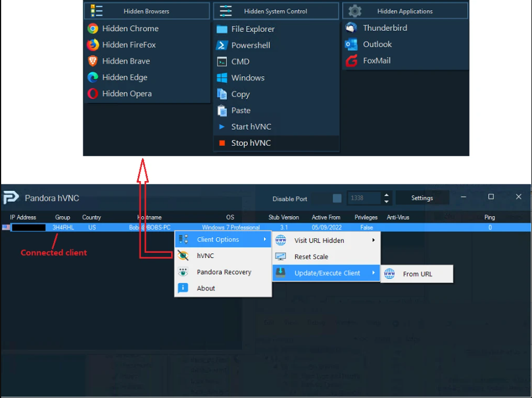This screenshot has width=532, height=398.
Task: Open the Settings button
Action: click(422, 198)
